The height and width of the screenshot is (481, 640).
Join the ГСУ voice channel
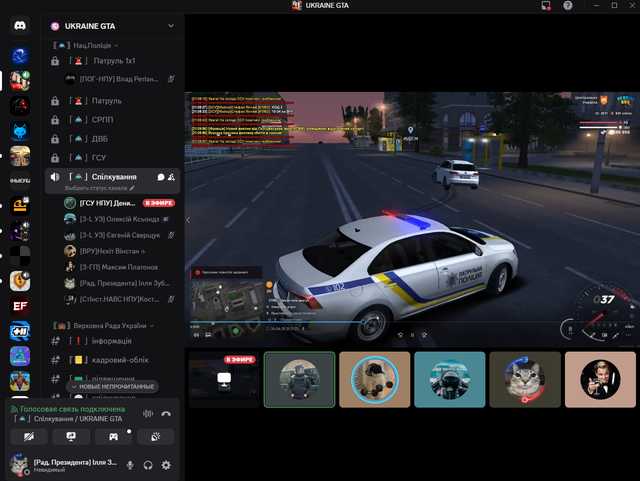tap(113, 158)
